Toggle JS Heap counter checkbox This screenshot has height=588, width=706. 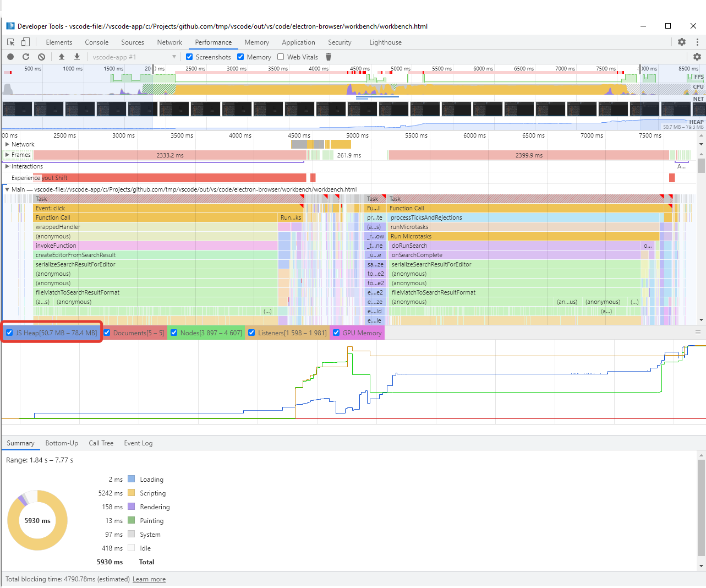tap(9, 333)
